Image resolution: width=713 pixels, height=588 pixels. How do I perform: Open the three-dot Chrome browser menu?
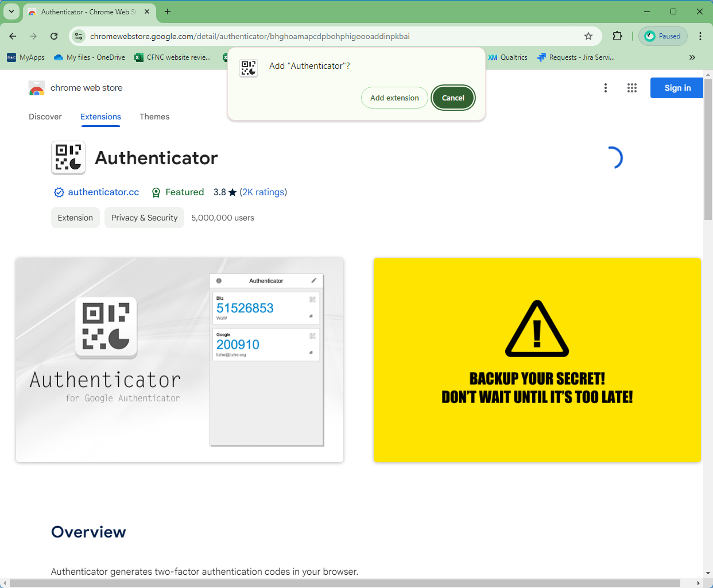[700, 36]
